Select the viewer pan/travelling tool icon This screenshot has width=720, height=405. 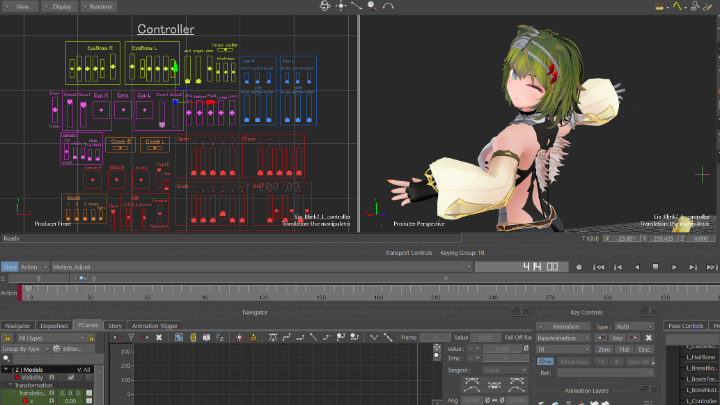click(x=341, y=6)
